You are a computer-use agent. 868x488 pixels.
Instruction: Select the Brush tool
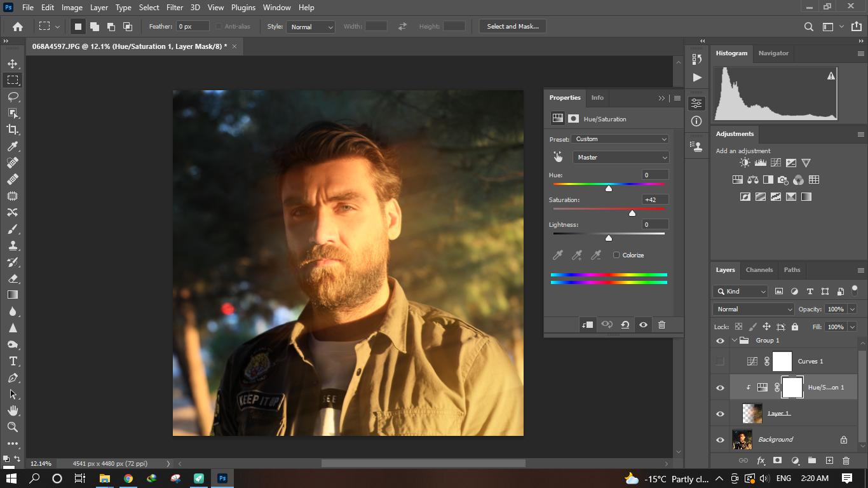[12, 229]
